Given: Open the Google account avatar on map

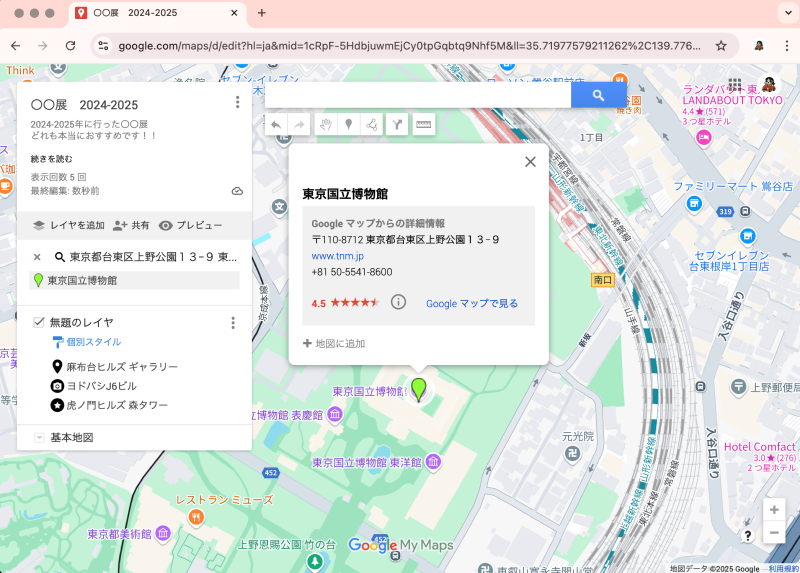Looking at the screenshot, I should pyautogui.click(x=769, y=83).
